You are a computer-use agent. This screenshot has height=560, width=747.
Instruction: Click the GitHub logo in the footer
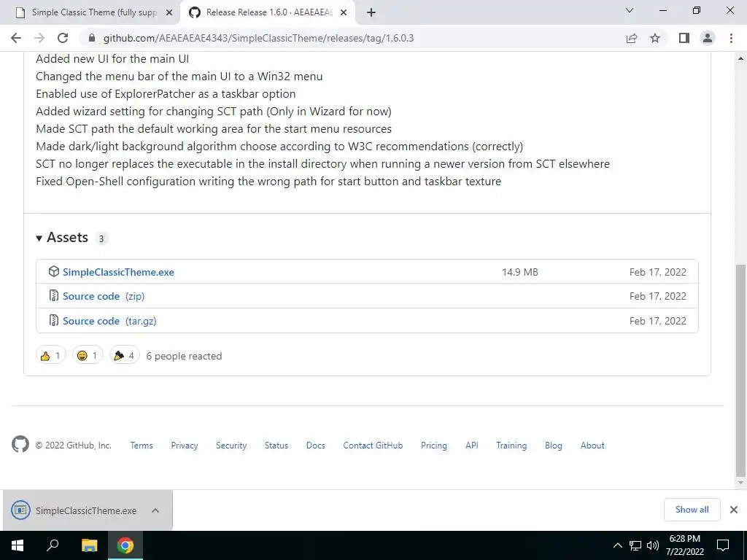[x=20, y=444]
